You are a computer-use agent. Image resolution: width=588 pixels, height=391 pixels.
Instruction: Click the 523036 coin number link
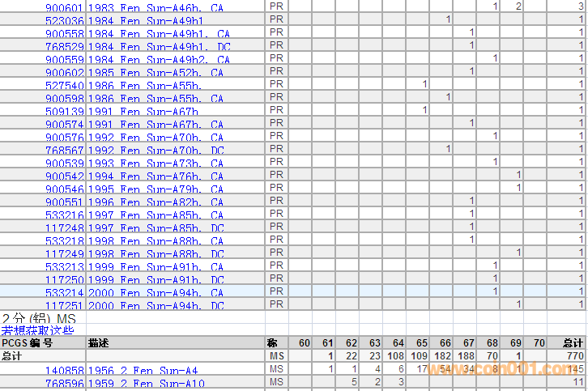(64, 20)
